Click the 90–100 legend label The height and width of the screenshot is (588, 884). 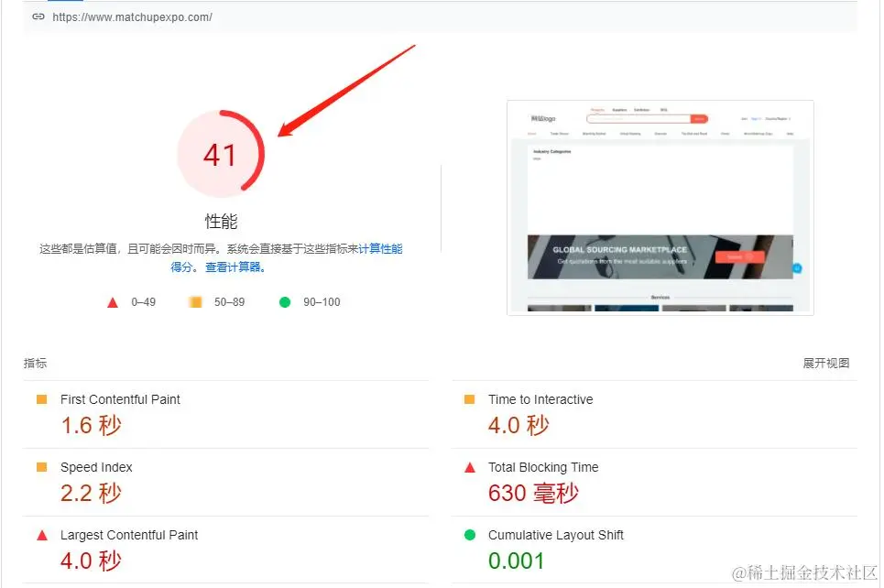coord(322,302)
